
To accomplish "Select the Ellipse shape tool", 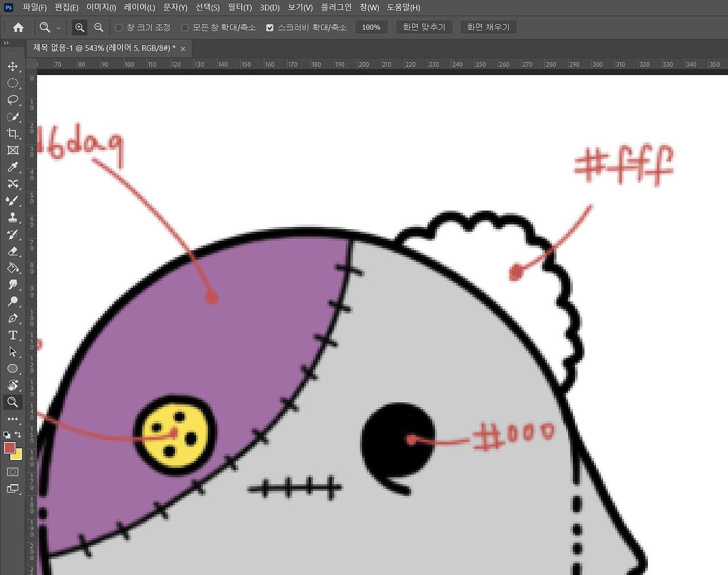I will (x=13, y=369).
